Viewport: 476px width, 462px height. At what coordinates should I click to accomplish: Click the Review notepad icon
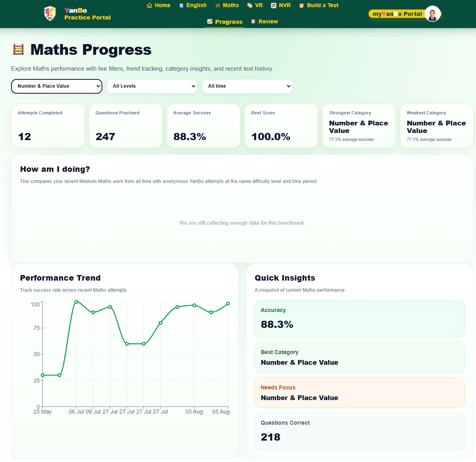pos(253,21)
